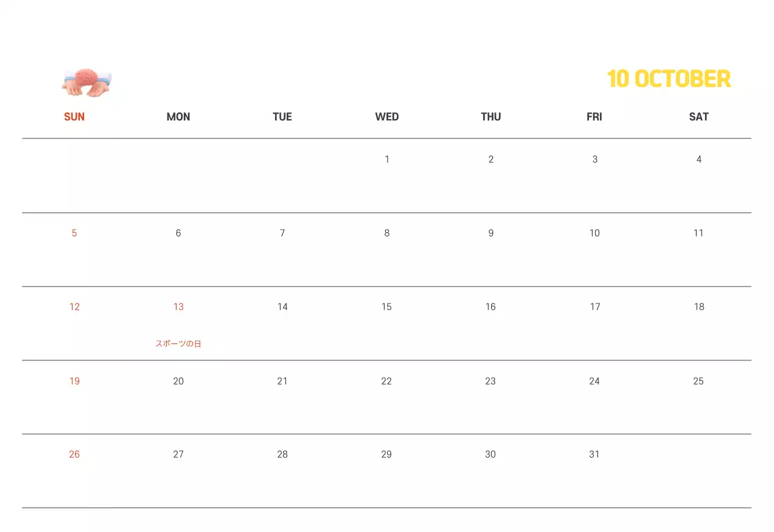Click Sunday the 19th
This screenshot has width=774, height=532.
(x=74, y=381)
